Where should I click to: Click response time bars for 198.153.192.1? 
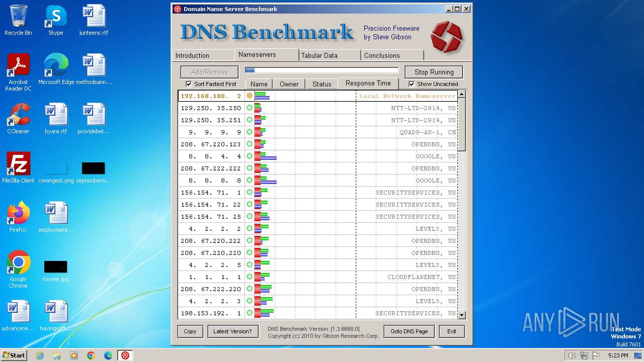tap(264, 313)
